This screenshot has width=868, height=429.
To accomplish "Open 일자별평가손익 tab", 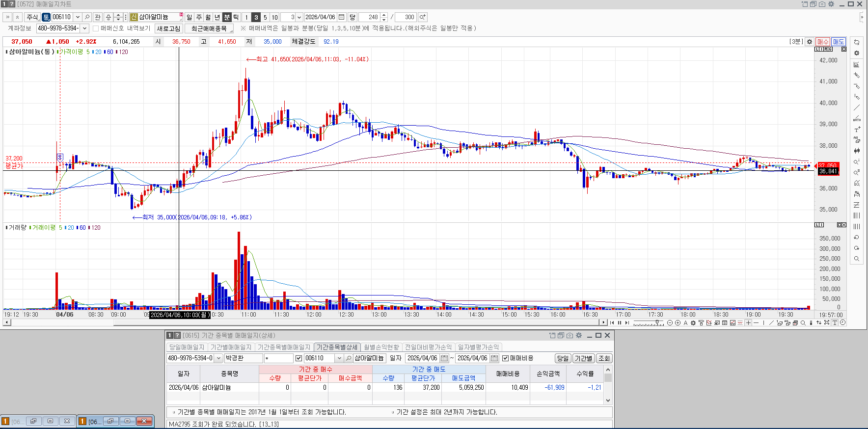I will [478, 347].
